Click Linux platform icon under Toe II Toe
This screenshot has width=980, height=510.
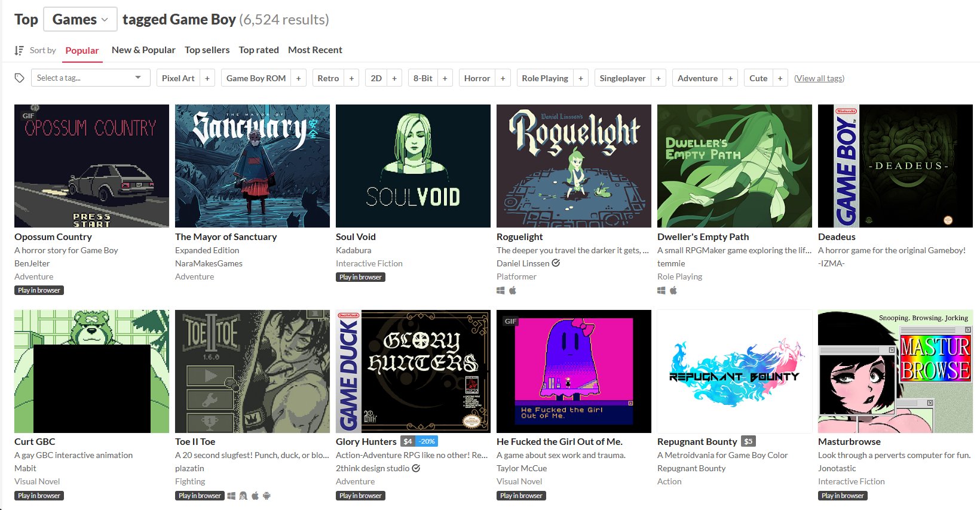243,496
